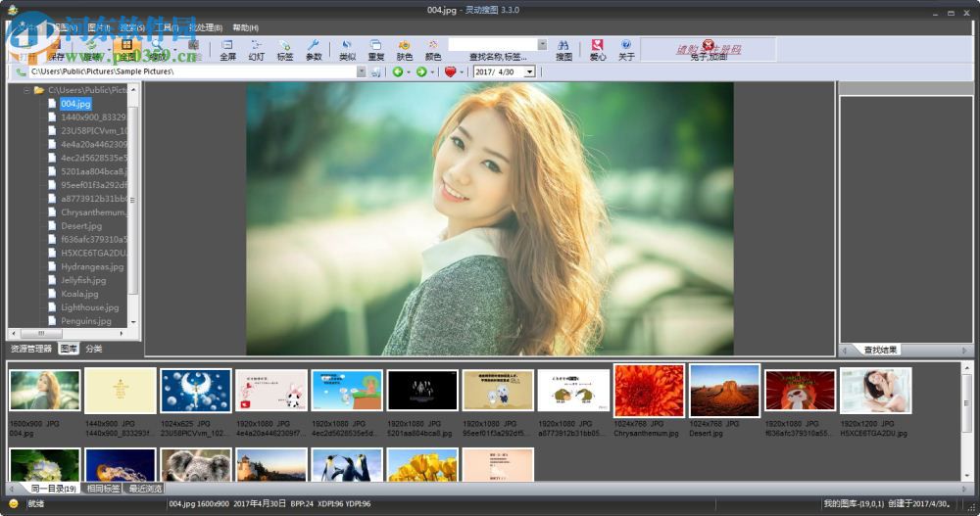Screen dimensions: 980x516
Task: Switch to the 相同标签 tab
Action: pos(103,488)
